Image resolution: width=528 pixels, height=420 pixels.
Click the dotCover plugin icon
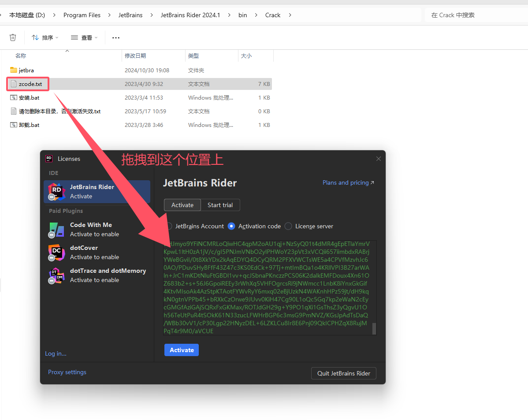point(56,253)
